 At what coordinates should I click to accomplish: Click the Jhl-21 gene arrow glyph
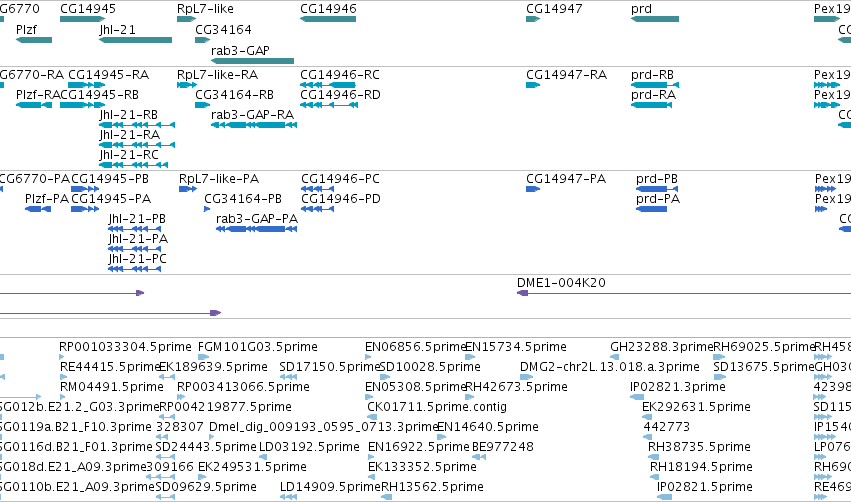pyautogui.click(x=135, y=40)
